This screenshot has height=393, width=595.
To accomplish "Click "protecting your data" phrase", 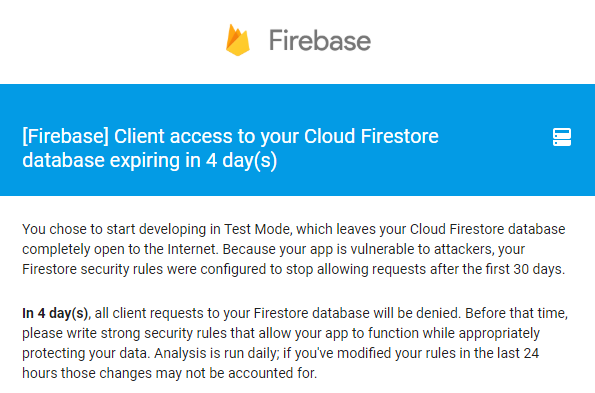I will 84,354.
